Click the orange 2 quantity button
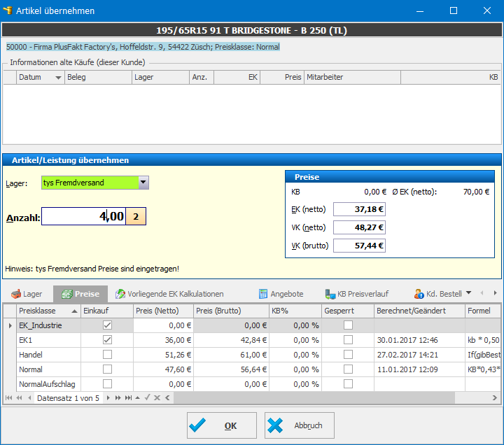The image size is (504, 445). click(x=136, y=217)
